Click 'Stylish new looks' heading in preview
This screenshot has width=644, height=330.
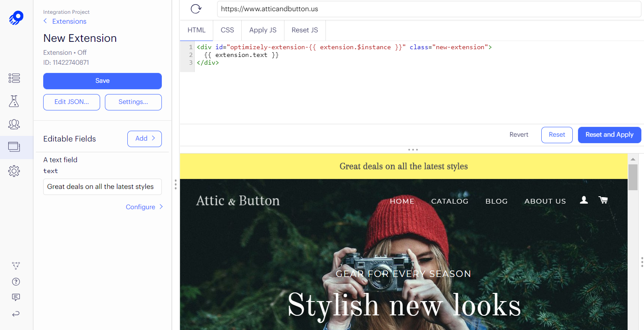[x=404, y=305]
